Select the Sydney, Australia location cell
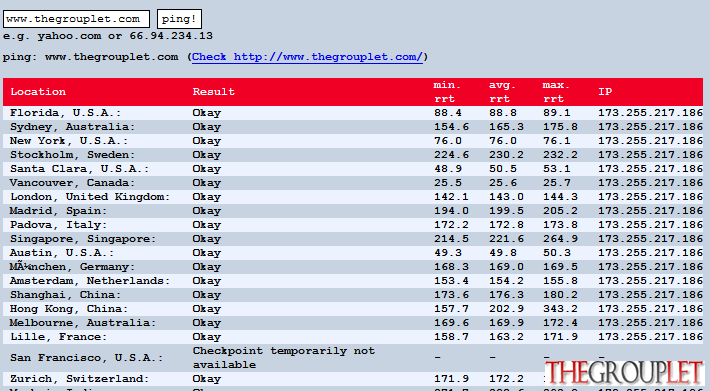 (x=73, y=127)
